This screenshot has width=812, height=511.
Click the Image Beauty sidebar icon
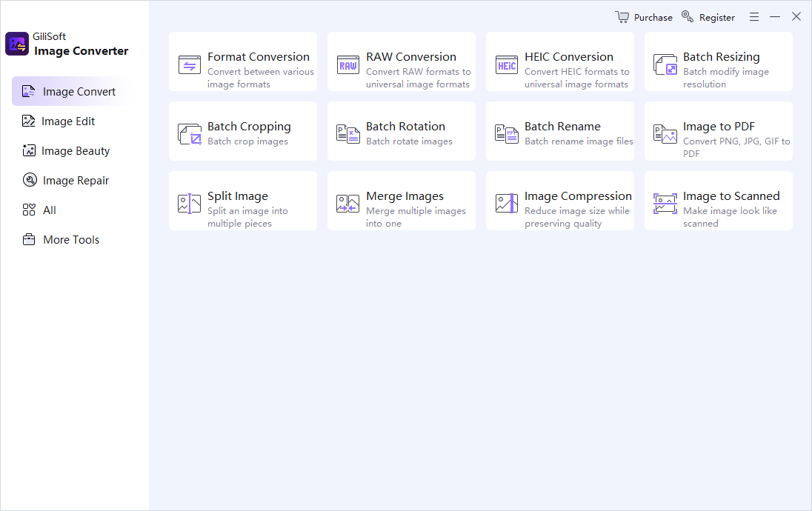[28, 150]
